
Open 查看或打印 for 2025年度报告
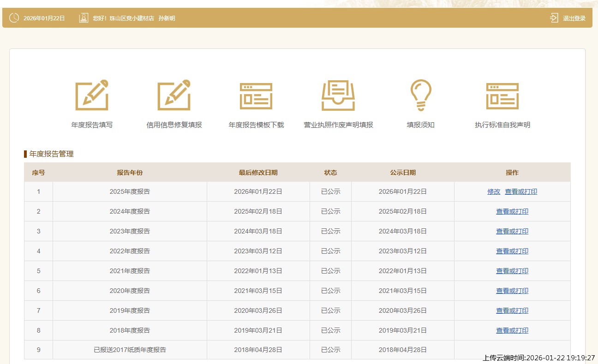[521, 191]
